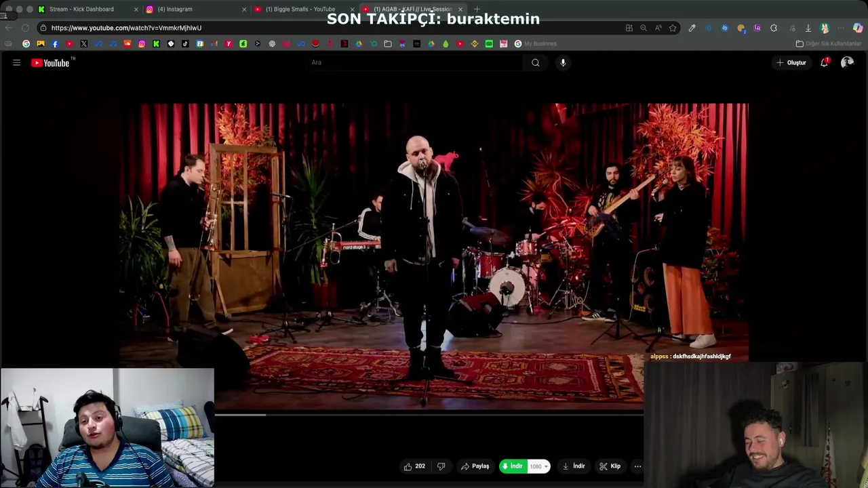
Task: Seek using the video progress bar
Action: pos(429,414)
